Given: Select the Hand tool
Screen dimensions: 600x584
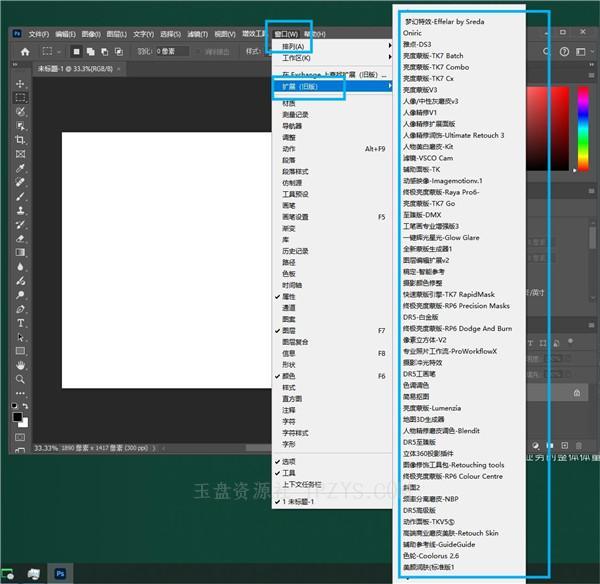Looking at the screenshot, I should pyautogui.click(x=20, y=365).
